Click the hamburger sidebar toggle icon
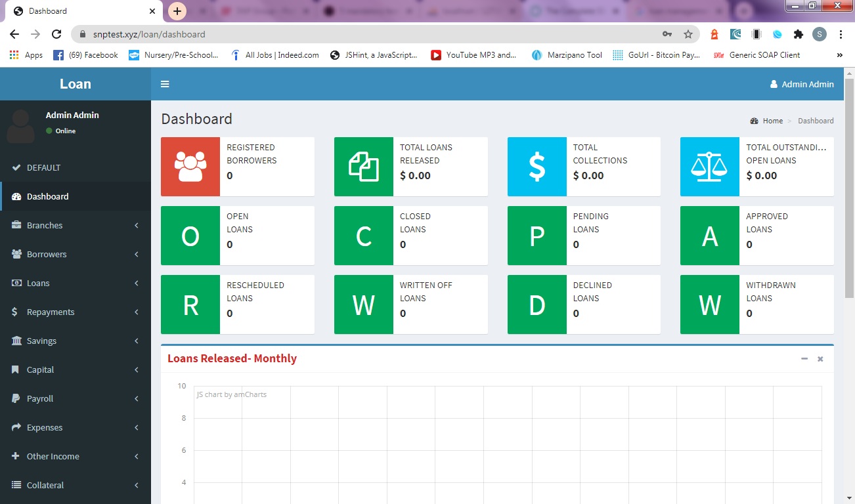Viewport: 855px width, 504px height. [x=165, y=84]
